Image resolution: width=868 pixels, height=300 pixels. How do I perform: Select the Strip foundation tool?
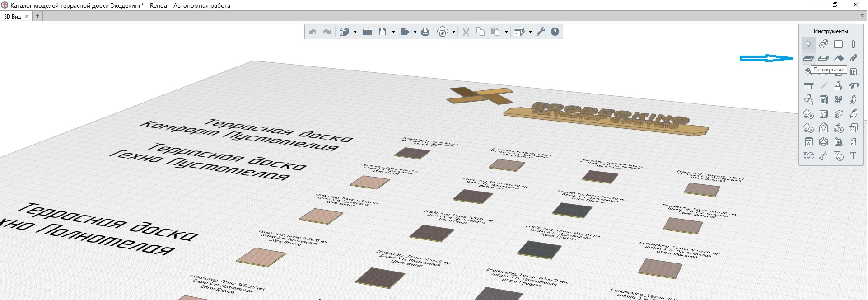pyautogui.click(x=854, y=86)
